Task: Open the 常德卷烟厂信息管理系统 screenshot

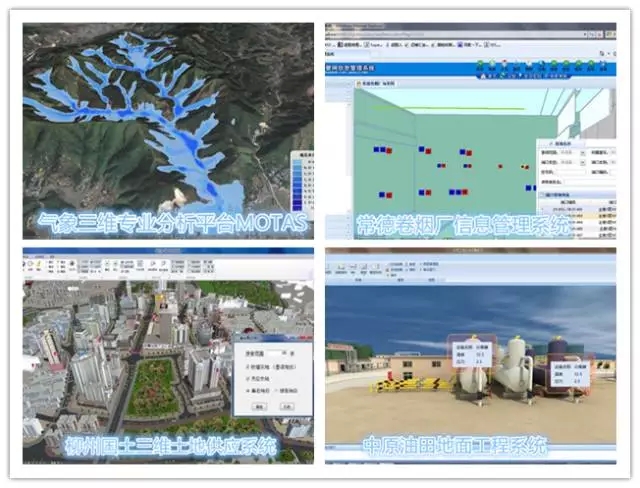Action: pyautogui.click(x=471, y=131)
